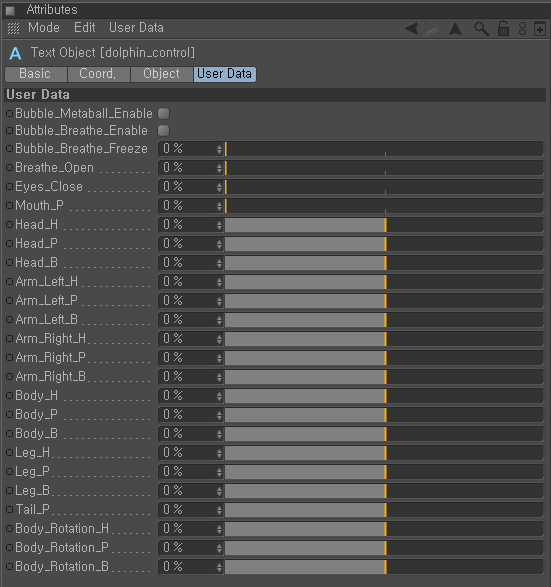Select the User Data tab
Screen dimensions: 551x587
tap(225, 74)
